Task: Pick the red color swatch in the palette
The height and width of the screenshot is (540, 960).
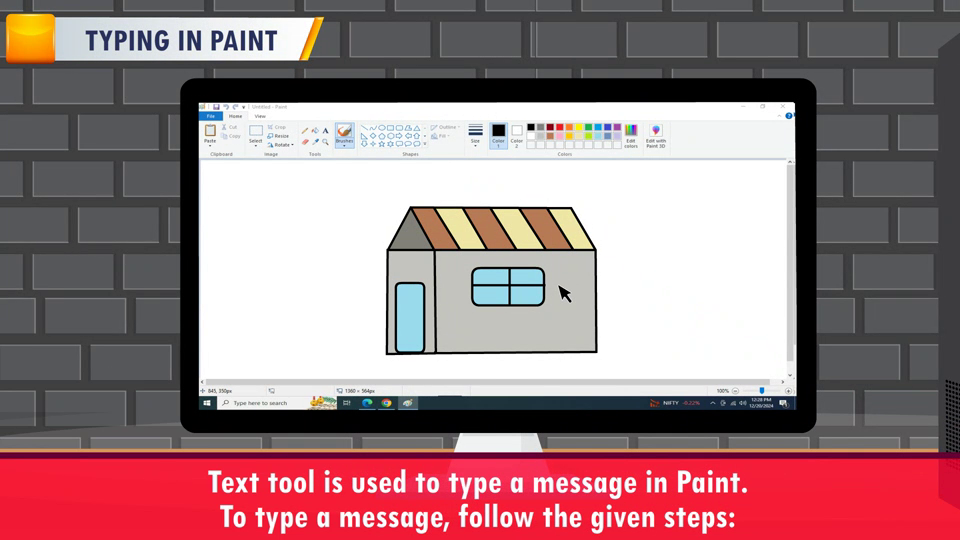Action: click(559, 127)
